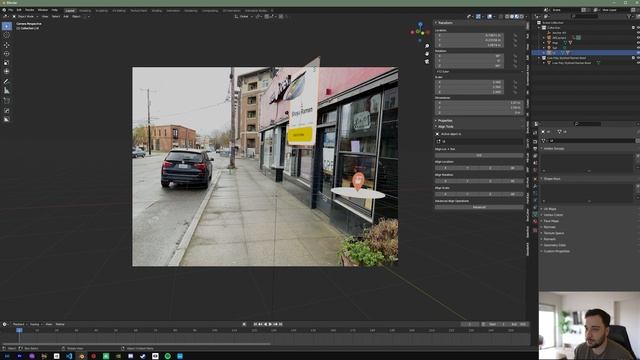The width and height of the screenshot is (640, 360).
Task: Collapse the Transform panel
Action: [x=445, y=23]
